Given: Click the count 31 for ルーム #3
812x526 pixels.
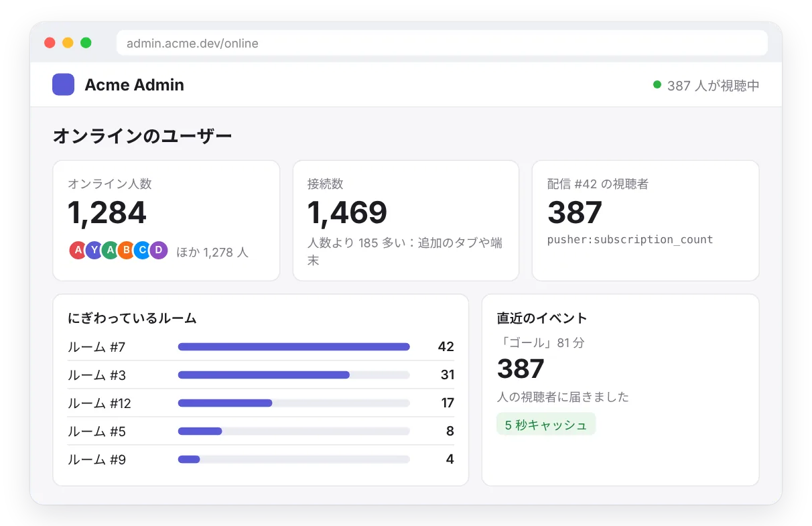Looking at the screenshot, I should tap(448, 375).
